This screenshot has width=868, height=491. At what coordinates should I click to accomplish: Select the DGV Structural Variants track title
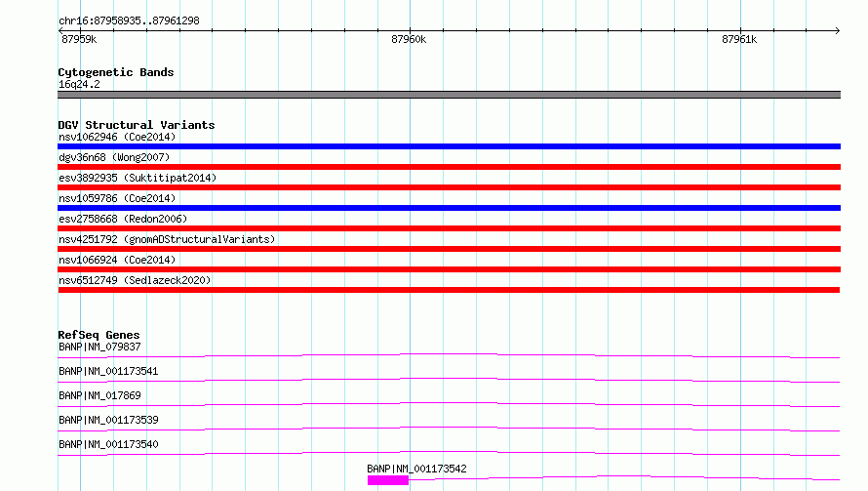[x=137, y=125]
